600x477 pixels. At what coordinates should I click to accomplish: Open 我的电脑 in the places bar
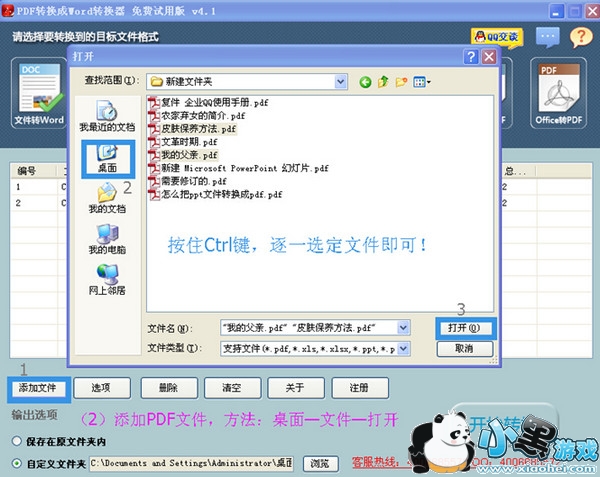coord(107,239)
